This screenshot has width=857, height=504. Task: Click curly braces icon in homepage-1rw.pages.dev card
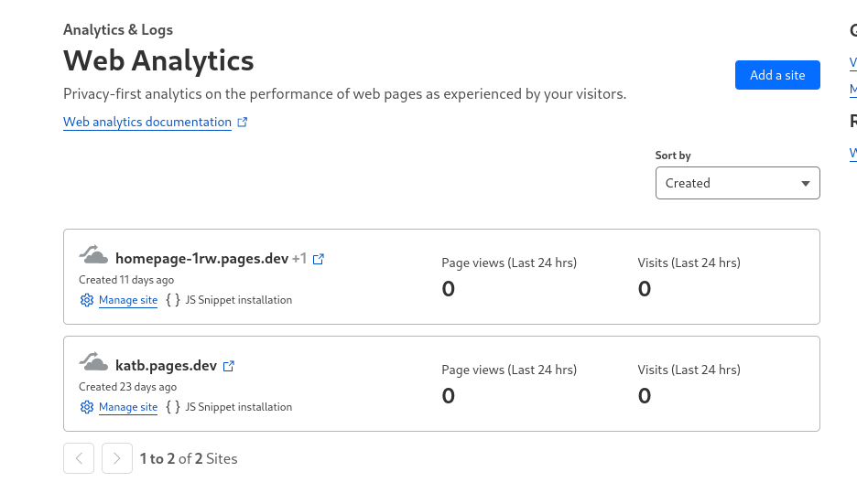coord(172,300)
